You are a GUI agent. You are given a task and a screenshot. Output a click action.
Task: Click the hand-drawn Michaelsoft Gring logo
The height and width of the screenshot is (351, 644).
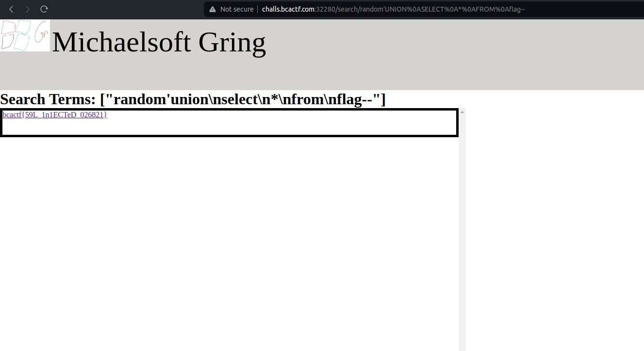pos(25,35)
